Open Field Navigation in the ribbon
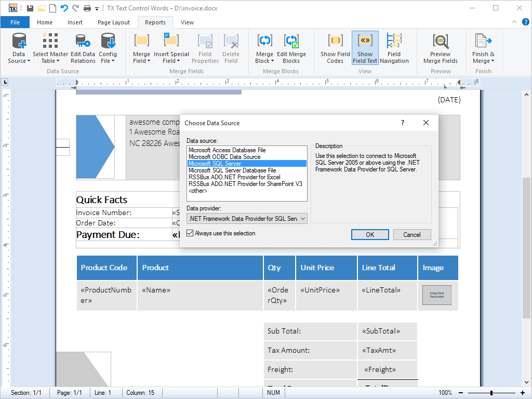Image resolution: width=532 pixels, height=399 pixels. point(394,48)
